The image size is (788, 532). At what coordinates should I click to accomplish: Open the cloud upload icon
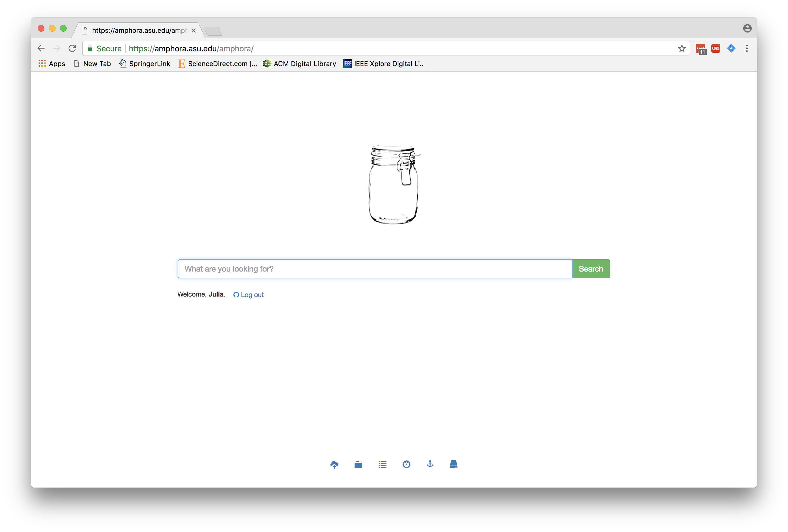(334, 465)
